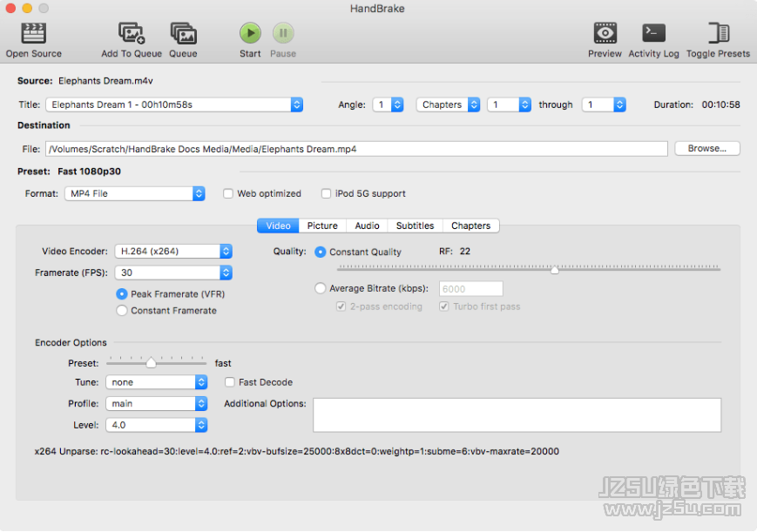Add To Queue toolbar icon

pos(132,33)
